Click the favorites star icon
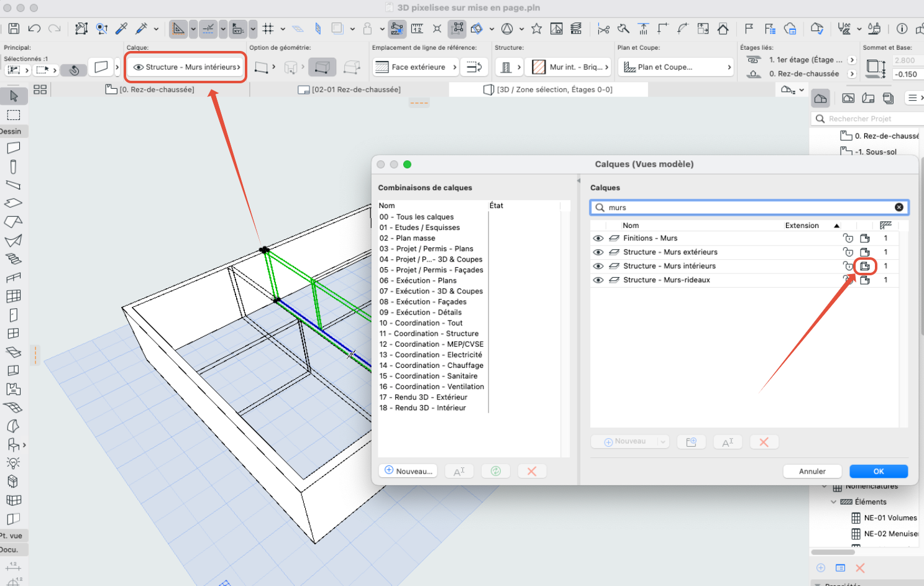 537,29
